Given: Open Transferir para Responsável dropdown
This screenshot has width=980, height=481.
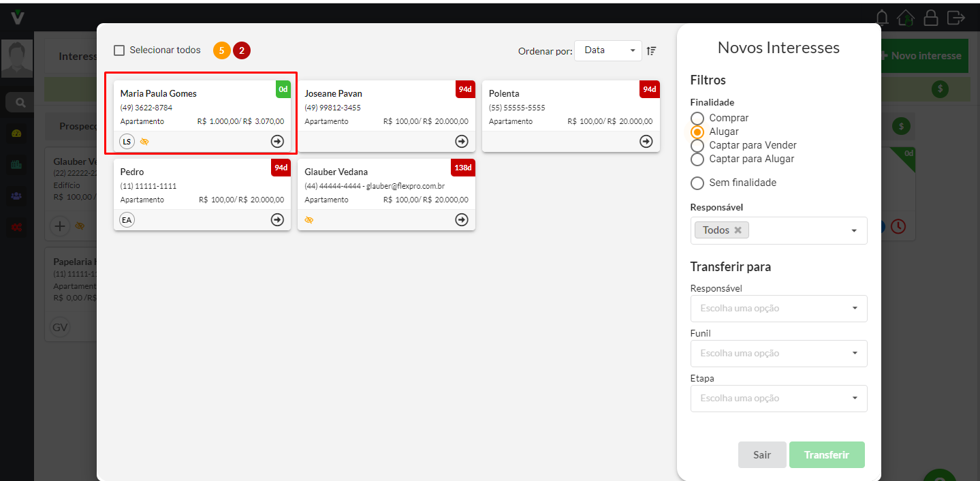Looking at the screenshot, I should click(778, 309).
